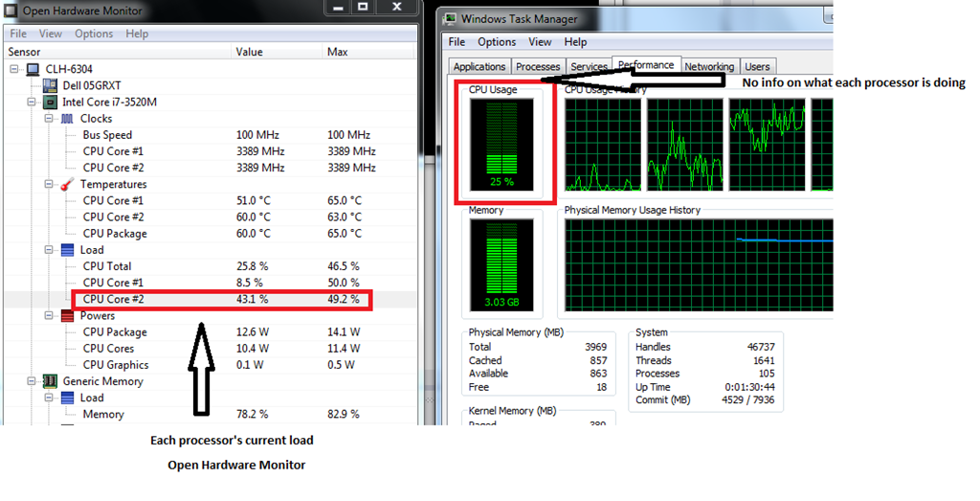Select the Memory load row
Image resolution: width=980 pixels, height=501 pixels.
click(x=210, y=414)
